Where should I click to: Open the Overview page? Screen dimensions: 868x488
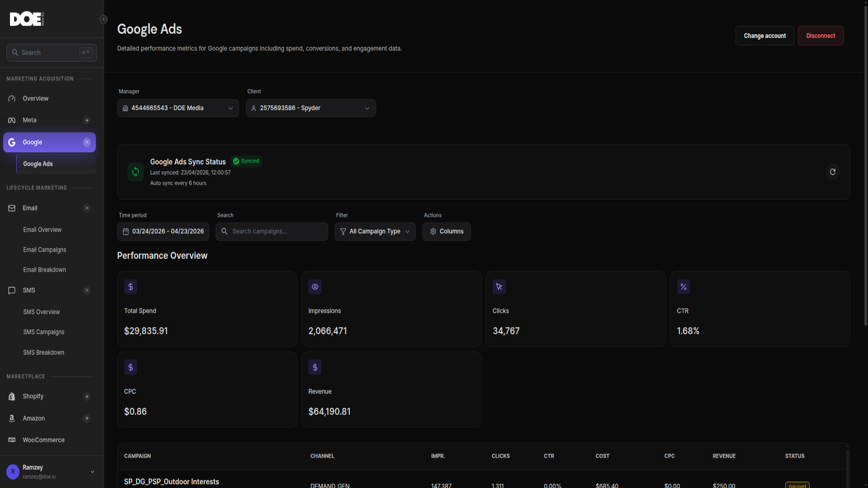tap(49, 99)
